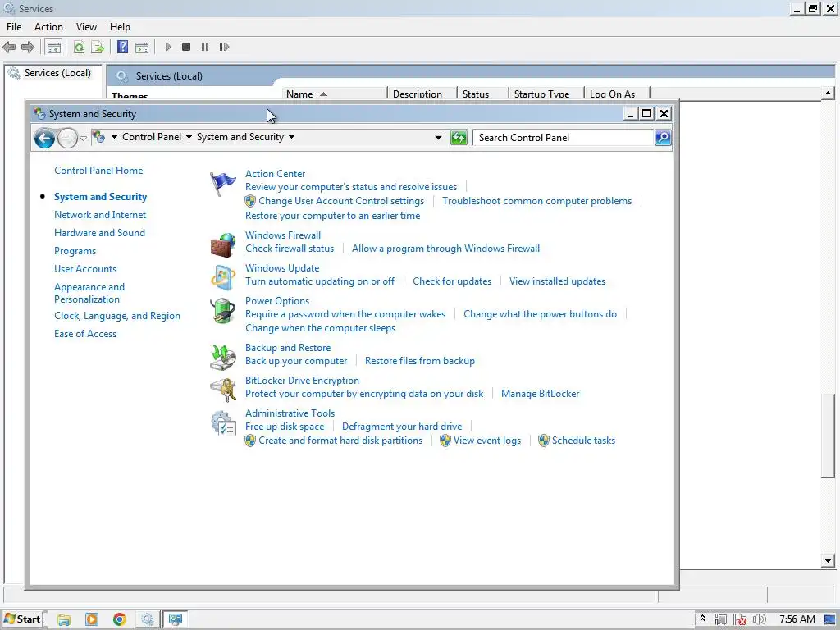Click the Windows Firewall brick wall icon

click(223, 245)
